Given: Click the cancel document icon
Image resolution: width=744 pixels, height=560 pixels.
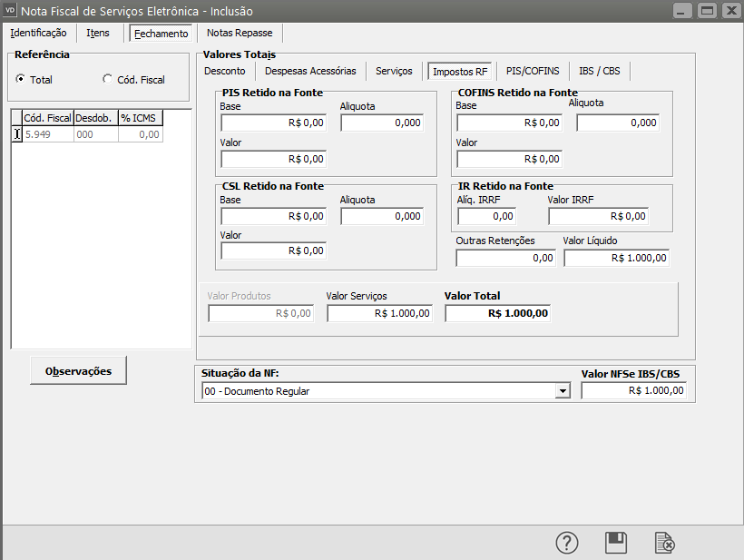Looking at the screenshot, I should (665, 543).
